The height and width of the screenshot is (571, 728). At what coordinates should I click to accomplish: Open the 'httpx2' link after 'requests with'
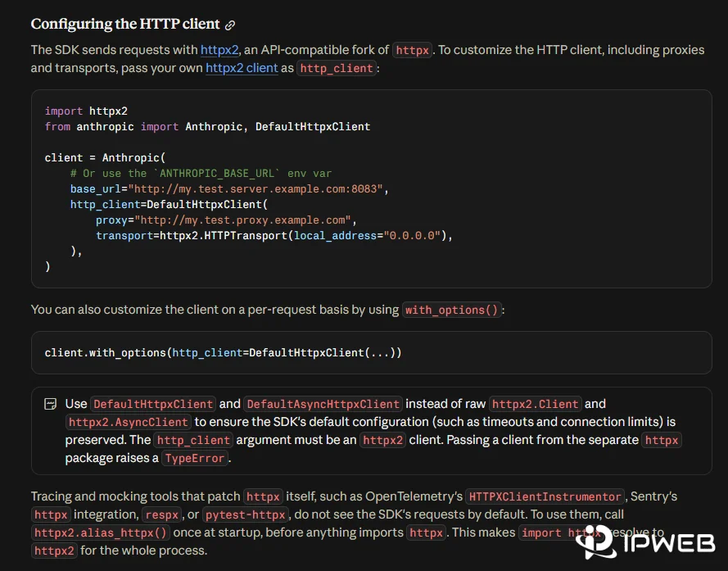click(219, 50)
